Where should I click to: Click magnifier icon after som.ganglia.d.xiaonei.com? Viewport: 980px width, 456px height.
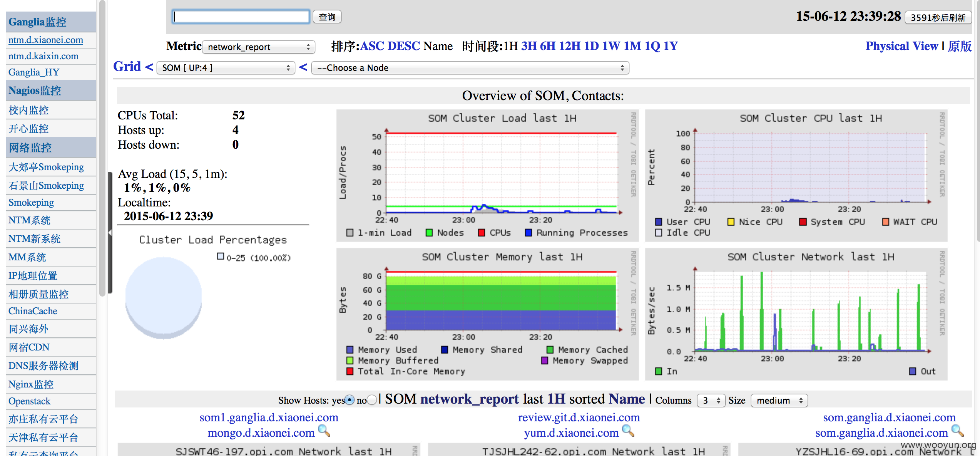coord(958,431)
